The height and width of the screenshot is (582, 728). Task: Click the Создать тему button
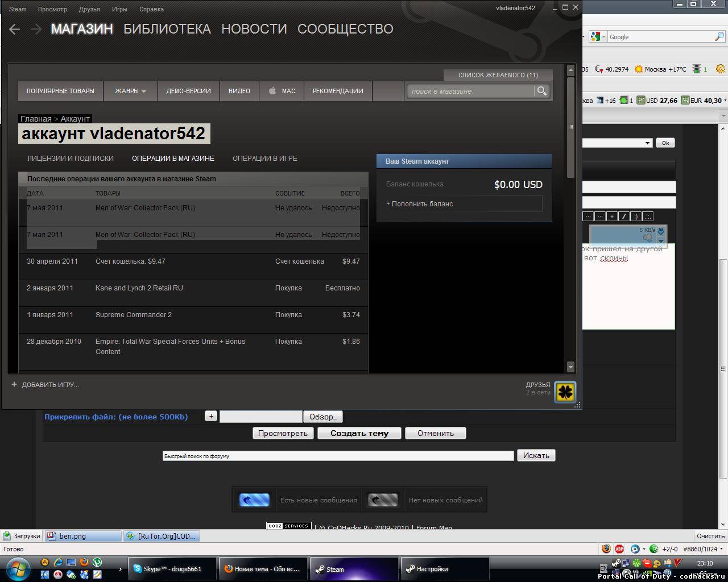pyautogui.click(x=359, y=433)
